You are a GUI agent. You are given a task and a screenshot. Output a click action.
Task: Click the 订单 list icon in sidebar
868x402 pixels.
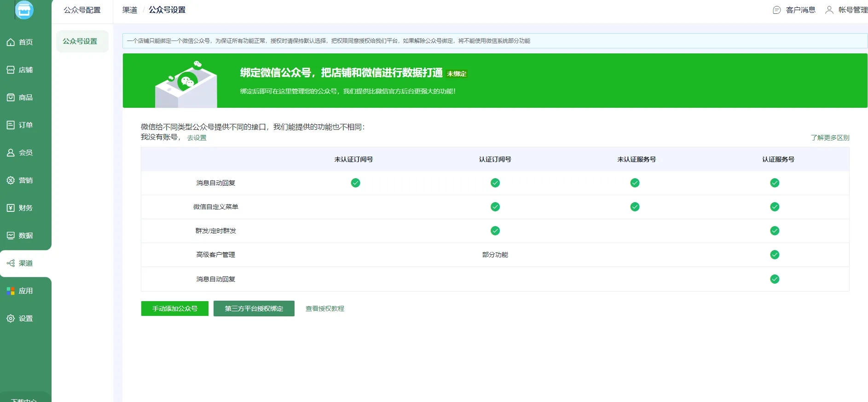pyautogui.click(x=11, y=125)
